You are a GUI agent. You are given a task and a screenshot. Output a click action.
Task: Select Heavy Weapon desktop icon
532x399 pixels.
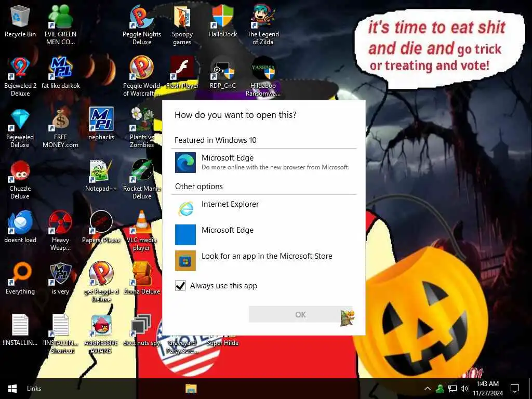point(60,231)
